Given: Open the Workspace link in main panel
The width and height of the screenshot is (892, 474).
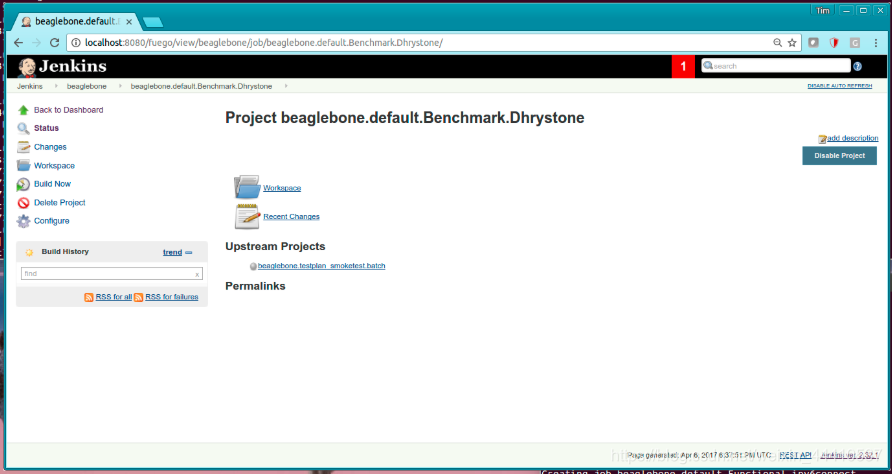Looking at the screenshot, I should tap(282, 188).
